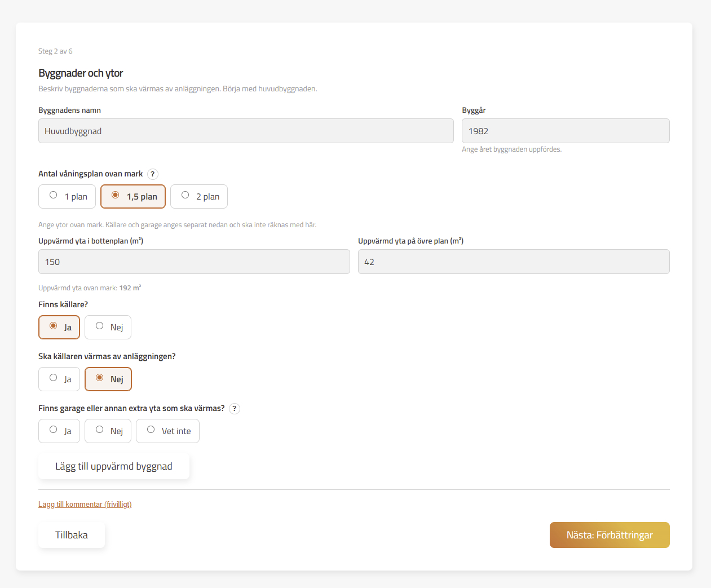
Task: Open help icon beside garage question
Action: click(235, 409)
